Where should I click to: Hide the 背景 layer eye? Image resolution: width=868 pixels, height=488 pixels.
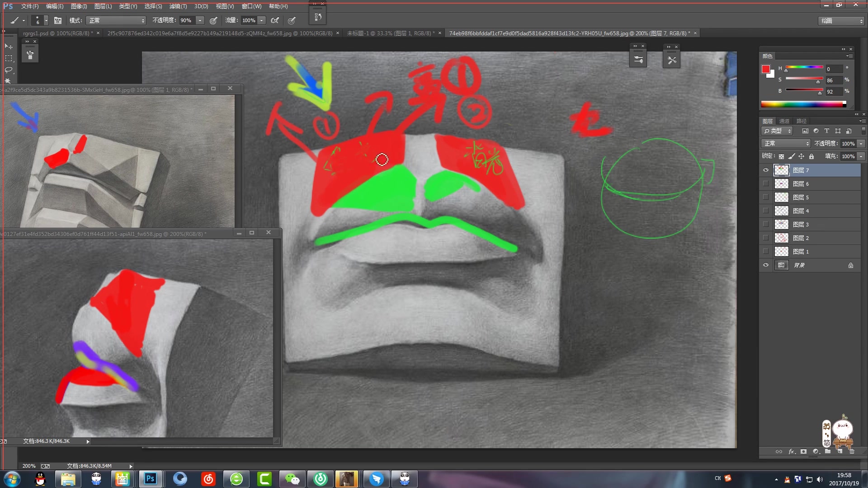[766, 265]
